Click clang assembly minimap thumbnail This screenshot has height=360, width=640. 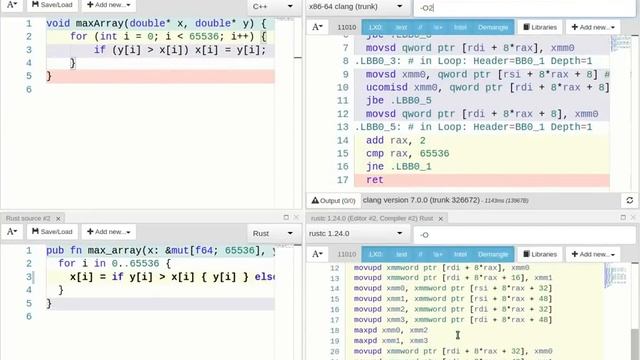coord(621,44)
